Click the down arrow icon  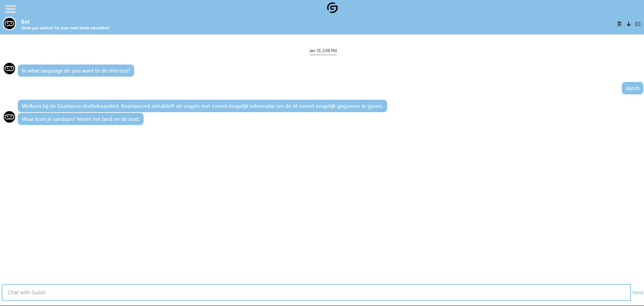pyautogui.click(x=629, y=24)
